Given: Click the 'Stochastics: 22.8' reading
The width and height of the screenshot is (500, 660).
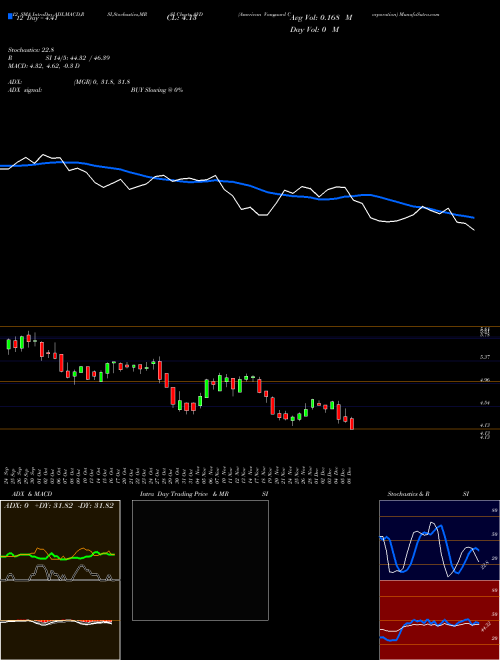Looking at the screenshot, I should point(31,50).
